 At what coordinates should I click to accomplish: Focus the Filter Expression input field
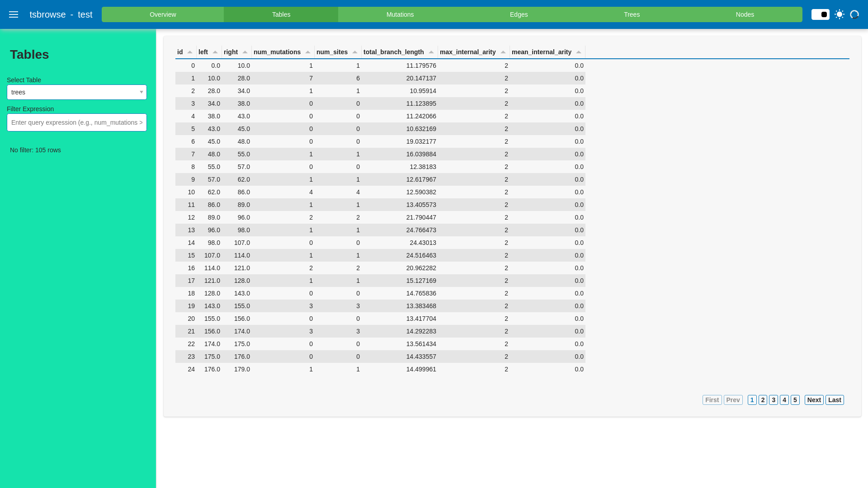coord(77,122)
